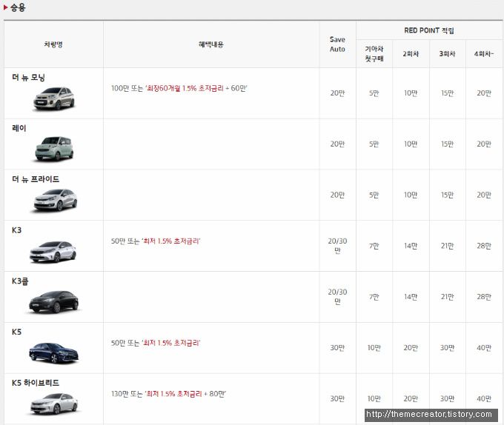Screen dimensions: 504x425
Task: Click the black K3쿱 car image
Action: 53,302
